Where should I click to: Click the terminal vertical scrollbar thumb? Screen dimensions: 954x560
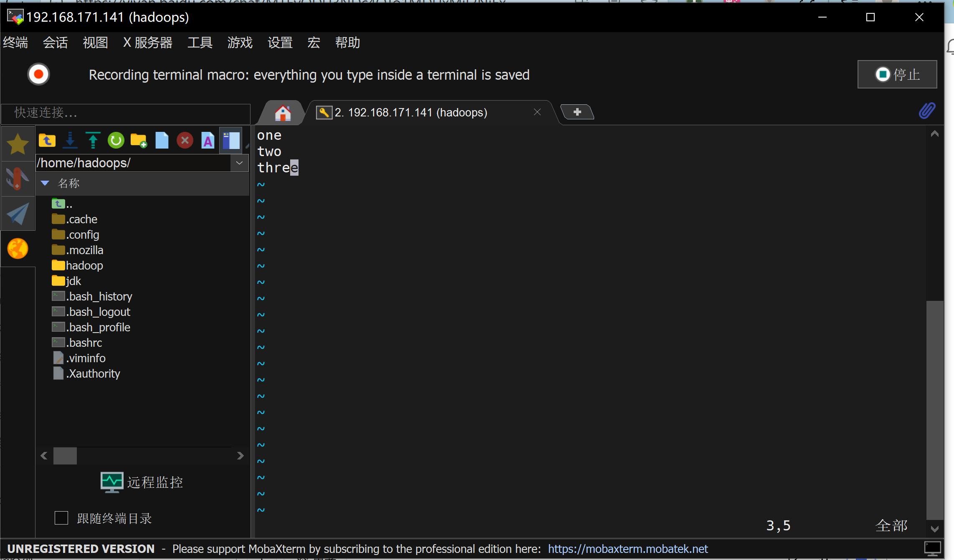point(934,409)
